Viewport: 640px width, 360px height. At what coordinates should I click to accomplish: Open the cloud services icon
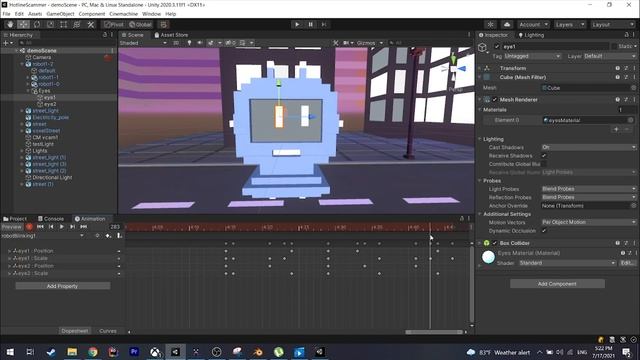[507, 24]
